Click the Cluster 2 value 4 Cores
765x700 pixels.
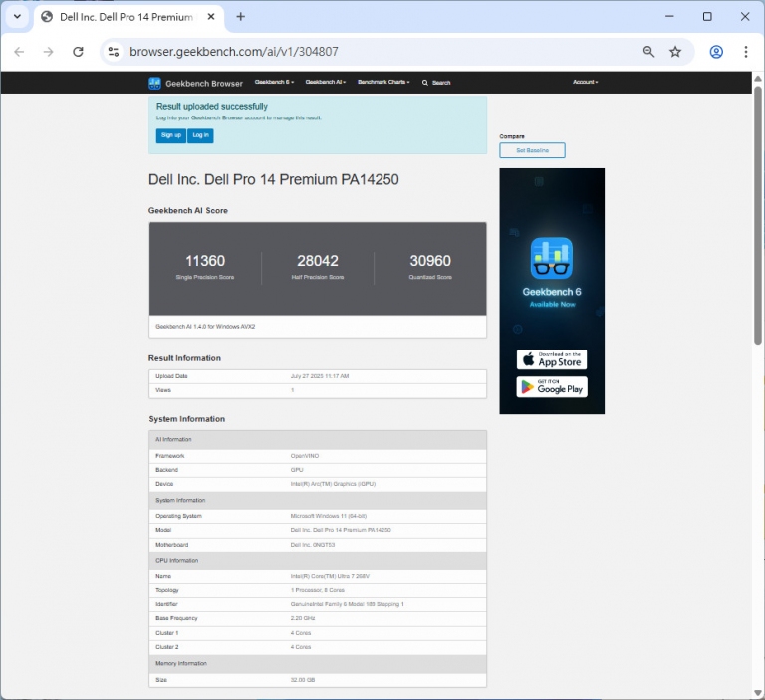301,648
